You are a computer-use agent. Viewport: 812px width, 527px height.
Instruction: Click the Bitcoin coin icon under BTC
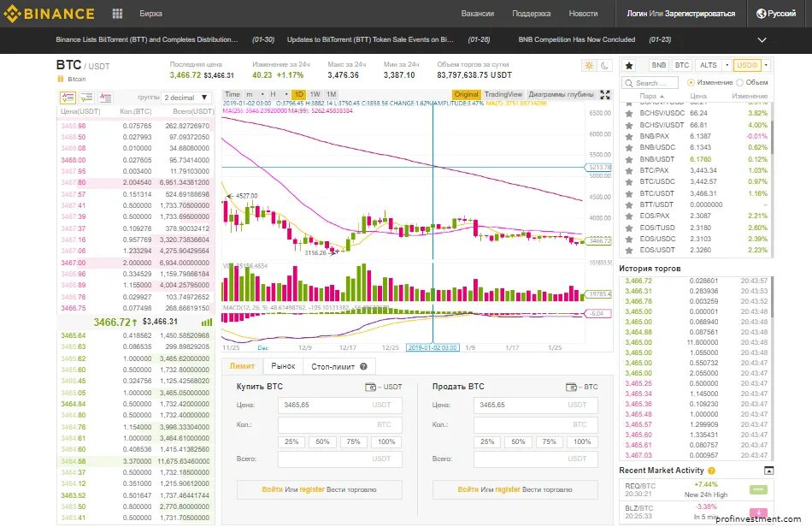click(x=61, y=79)
